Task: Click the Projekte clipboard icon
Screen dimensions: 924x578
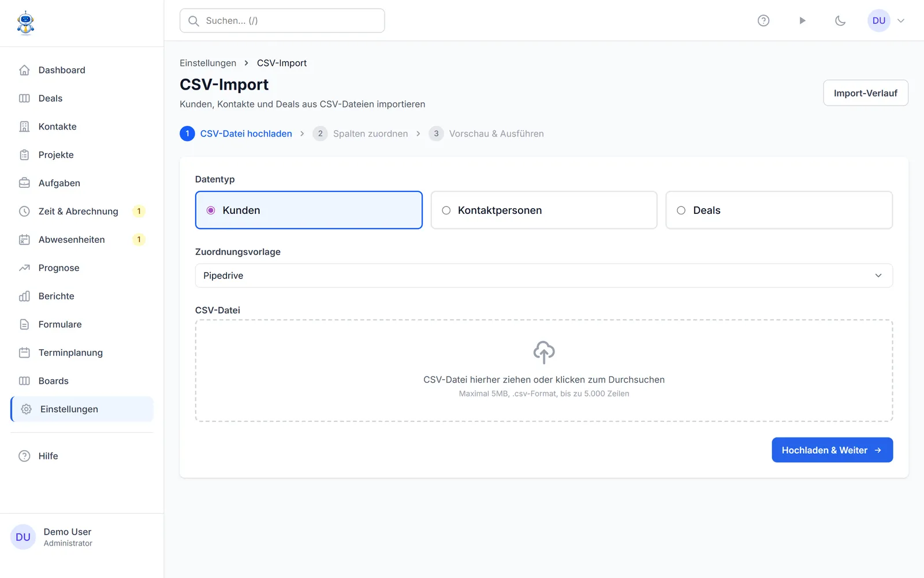Action: point(24,155)
